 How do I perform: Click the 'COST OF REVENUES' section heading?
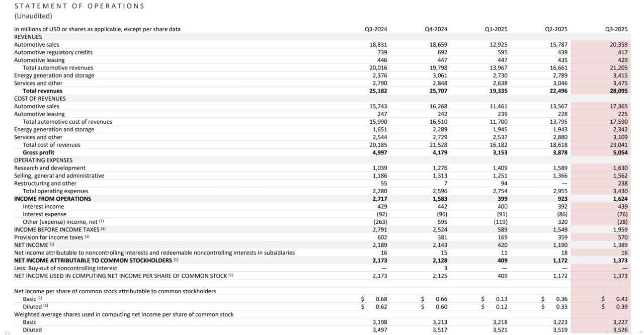[40, 99]
